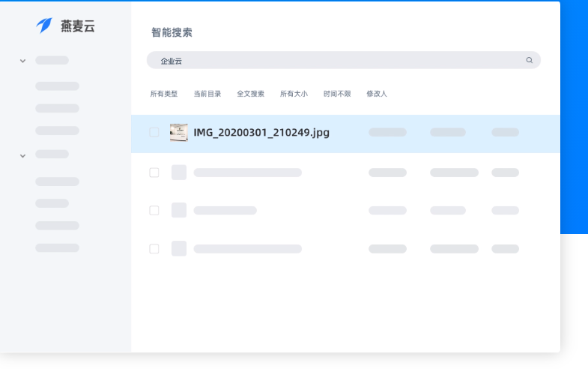588x369 pixels.
Task: Collapse the second sidebar group chevron
Action: tap(22, 155)
